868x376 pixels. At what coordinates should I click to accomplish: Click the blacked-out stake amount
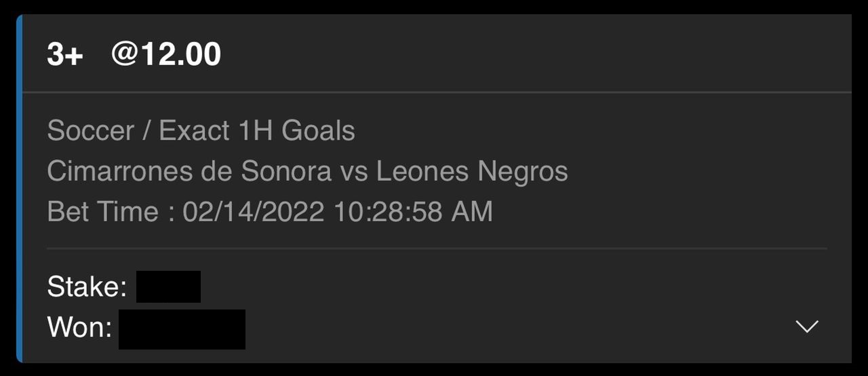(x=168, y=286)
